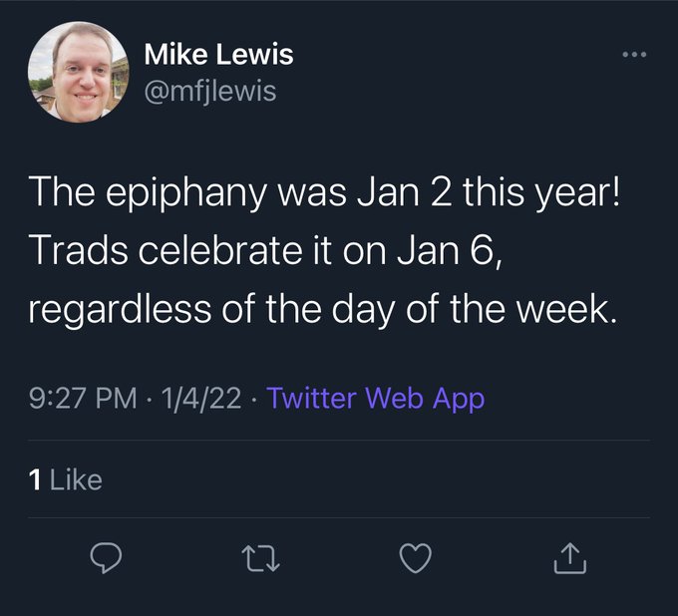Image resolution: width=678 pixels, height=616 pixels.
Task: Toggle the heart to favorite this tweet
Action: pyautogui.click(x=415, y=558)
